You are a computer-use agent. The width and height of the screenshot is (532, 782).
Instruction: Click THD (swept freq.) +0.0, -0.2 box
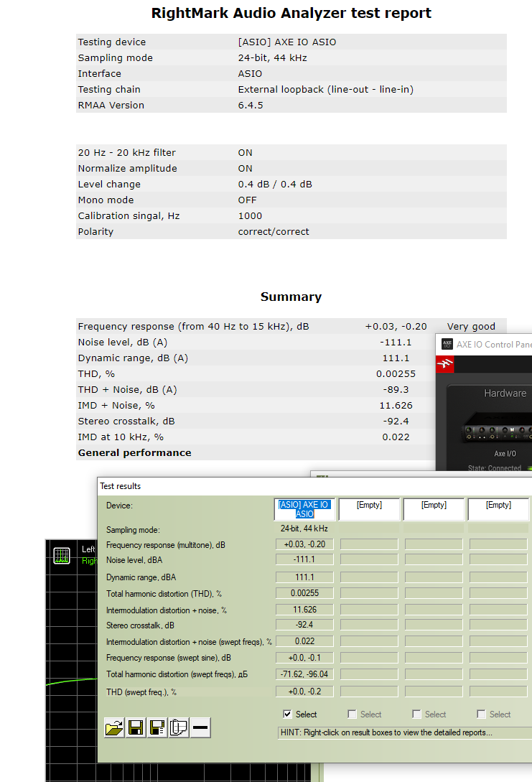pos(304,692)
